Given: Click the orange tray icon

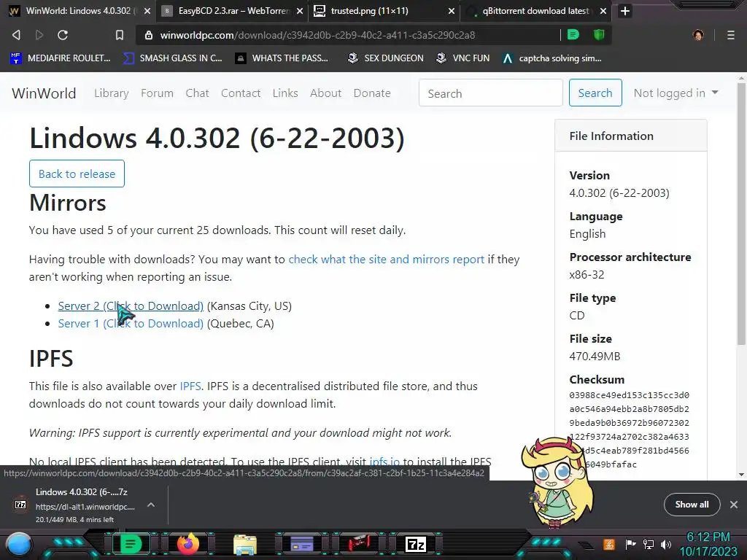Looking at the screenshot, I should (608, 544).
